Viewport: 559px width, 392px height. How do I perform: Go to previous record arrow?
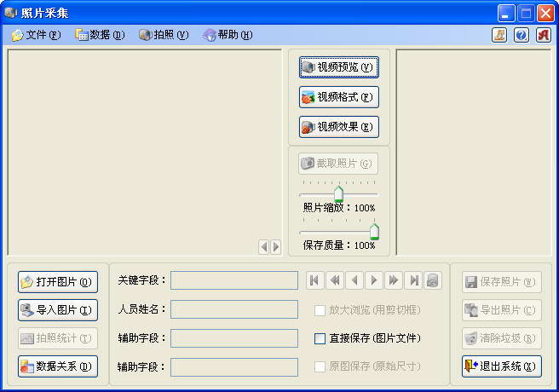[x=354, y=280]
